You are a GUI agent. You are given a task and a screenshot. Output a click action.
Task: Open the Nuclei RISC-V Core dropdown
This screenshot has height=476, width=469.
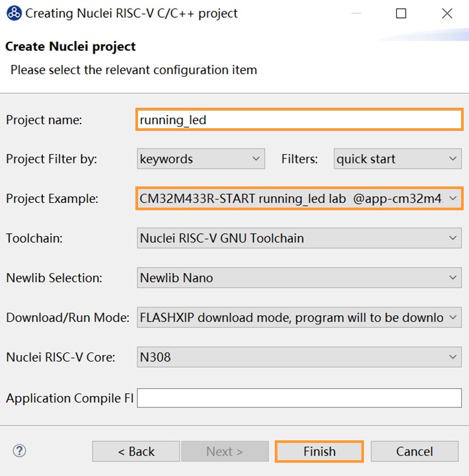(299, 357)
